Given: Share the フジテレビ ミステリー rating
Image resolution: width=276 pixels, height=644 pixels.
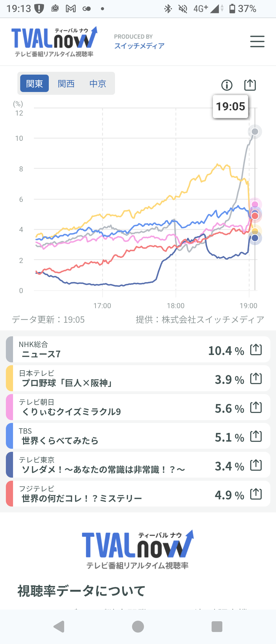Looking at the screenshot, I should 256,494.
